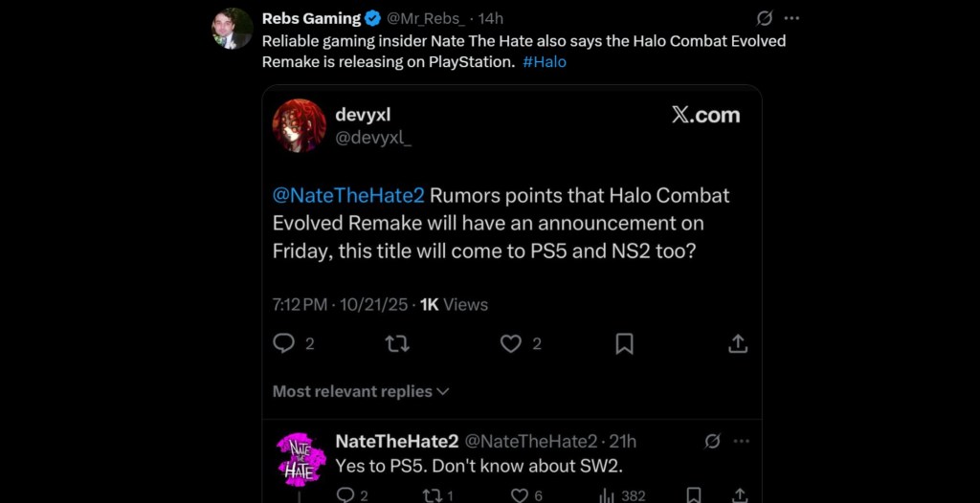Click the X.com logo link
Screen dimensions: 980x503
click(705, 115)
